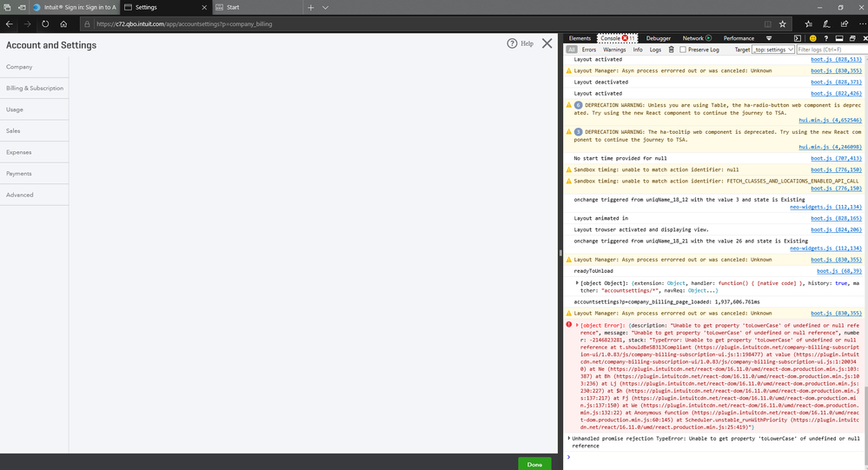The image size is (868, 470).
Task: Filter console to Info messages
Action: point(638,50)
